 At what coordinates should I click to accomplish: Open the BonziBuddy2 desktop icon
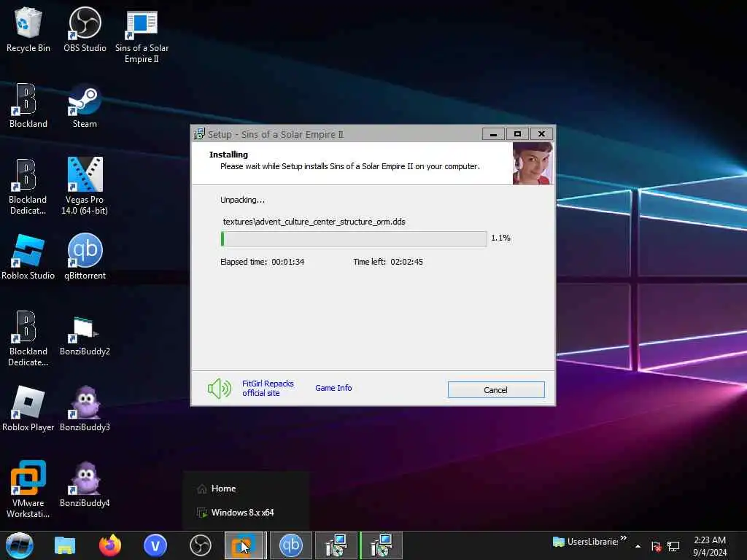tap(85, 336)
